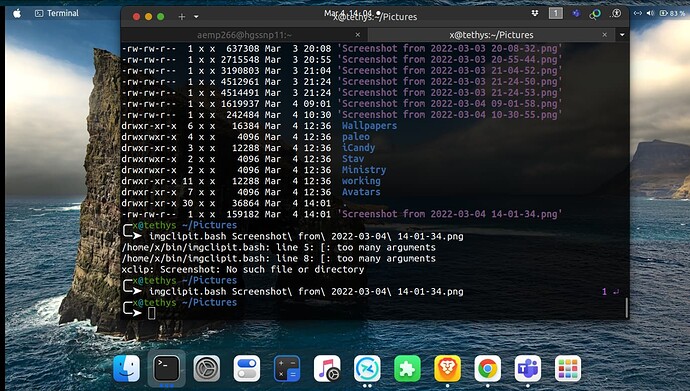Open the dropdown arrow next to new tab
Screen dimensions: 690x391
[x=196, y=17]
